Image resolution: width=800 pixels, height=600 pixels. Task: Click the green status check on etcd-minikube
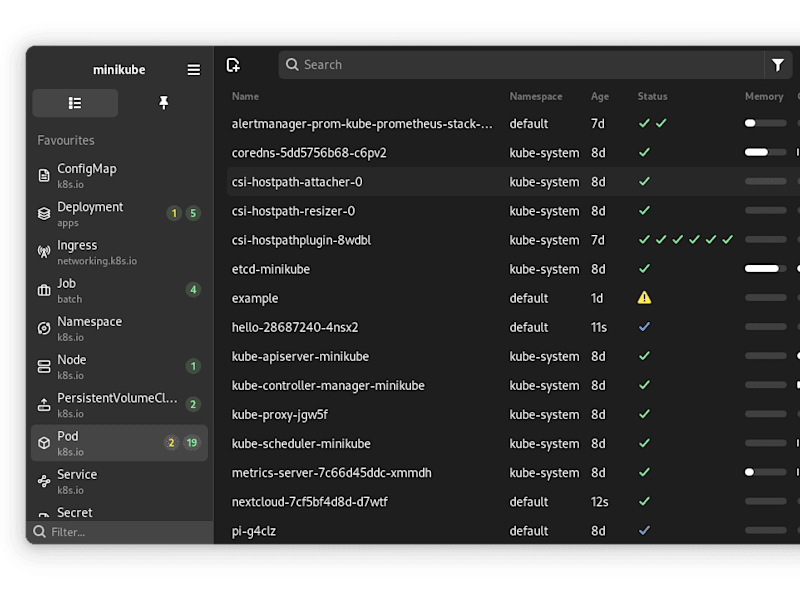pyautogui.click(x=644, y=268)
